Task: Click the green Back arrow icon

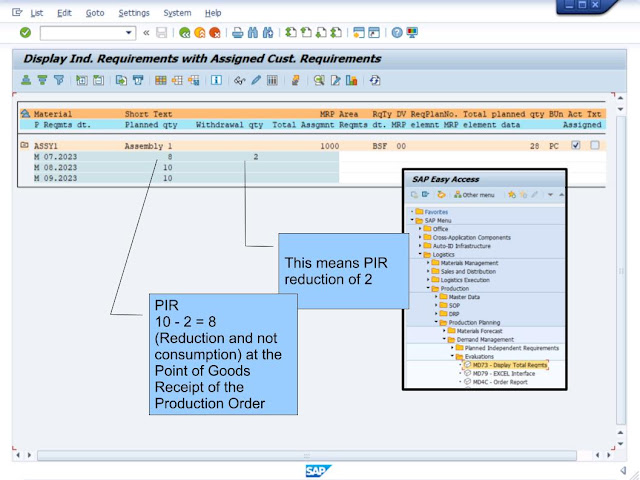Action: [184, 33]
